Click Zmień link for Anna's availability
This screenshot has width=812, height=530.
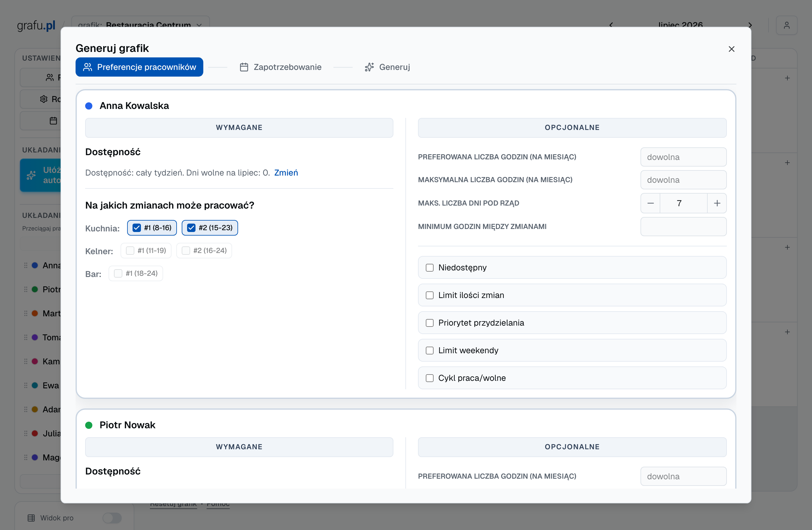click(x=286, y=173)
